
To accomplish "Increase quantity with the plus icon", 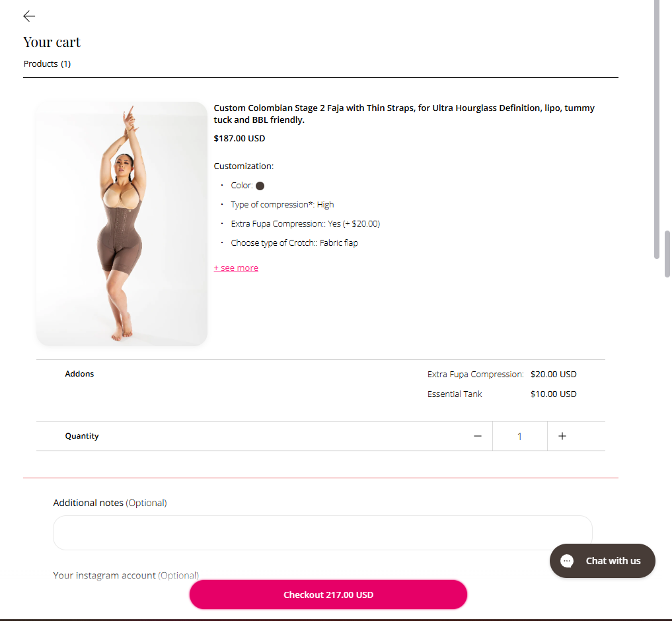I will tap(562, 436).
